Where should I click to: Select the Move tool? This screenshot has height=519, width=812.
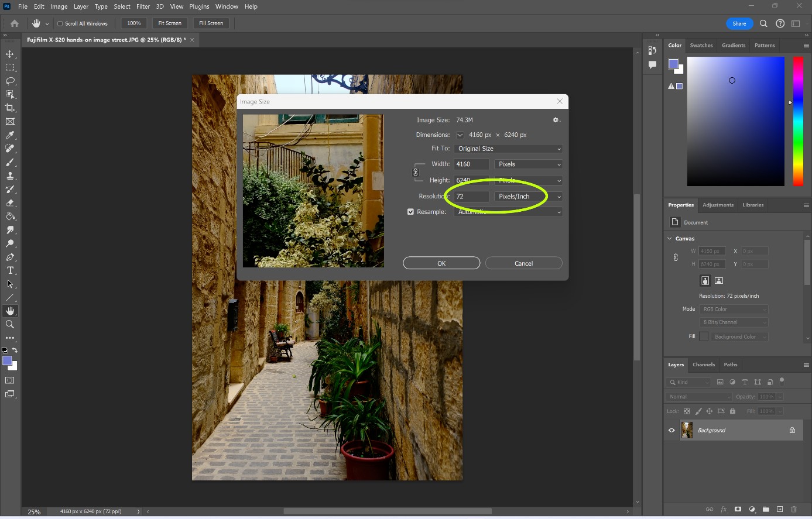tap(10, 54)
